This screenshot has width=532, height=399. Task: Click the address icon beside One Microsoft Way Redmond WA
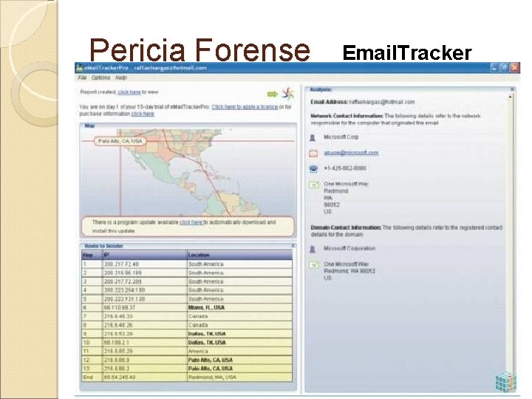pos(314,185)
